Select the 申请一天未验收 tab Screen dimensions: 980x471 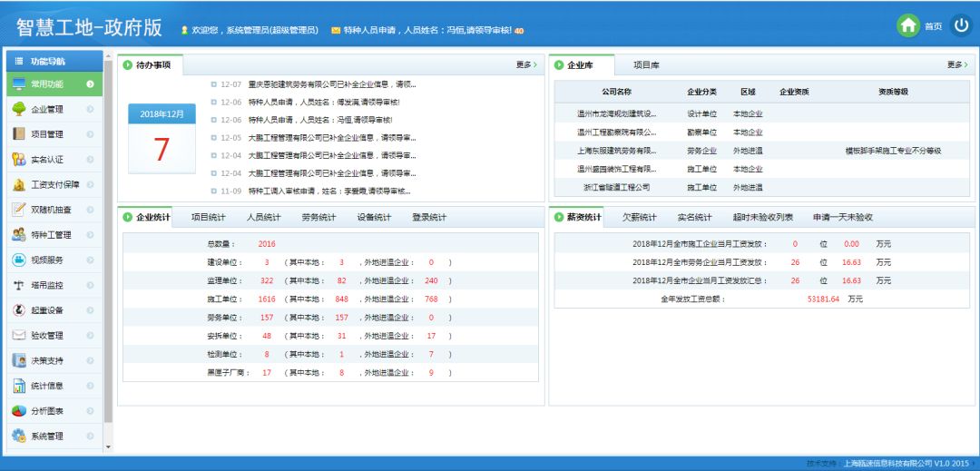[842, 218]
